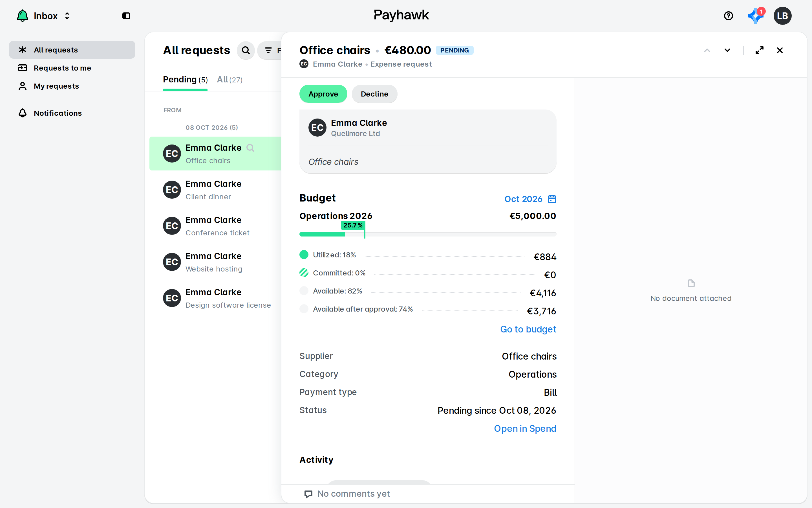Click the Inbox bell icon
The width and height of the screenshot is (812, 508).
click(x=23, y=16)
